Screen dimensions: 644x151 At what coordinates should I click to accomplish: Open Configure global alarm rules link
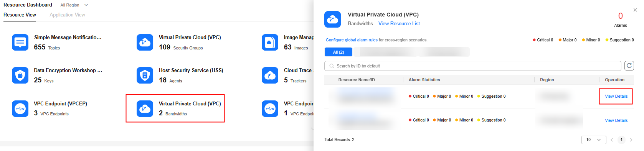pos(352,40)
